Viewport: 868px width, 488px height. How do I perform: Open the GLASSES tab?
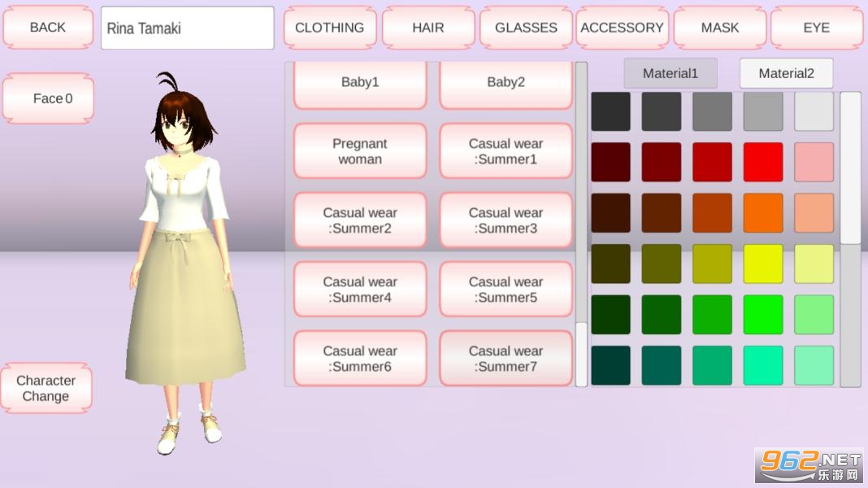click(x=526, y=28)
